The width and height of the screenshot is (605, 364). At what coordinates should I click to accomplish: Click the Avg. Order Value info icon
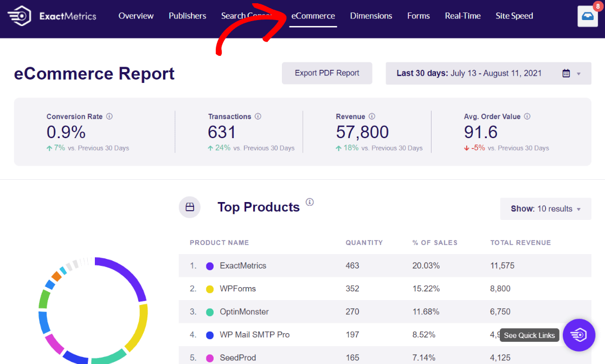coord(527,116)
